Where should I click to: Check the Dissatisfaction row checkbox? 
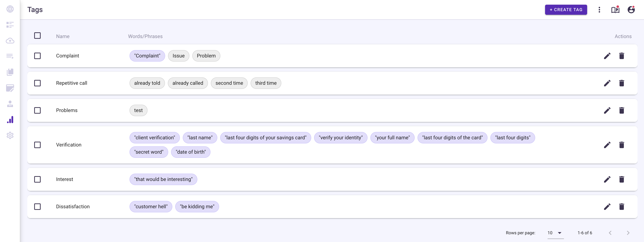(37, 207)
